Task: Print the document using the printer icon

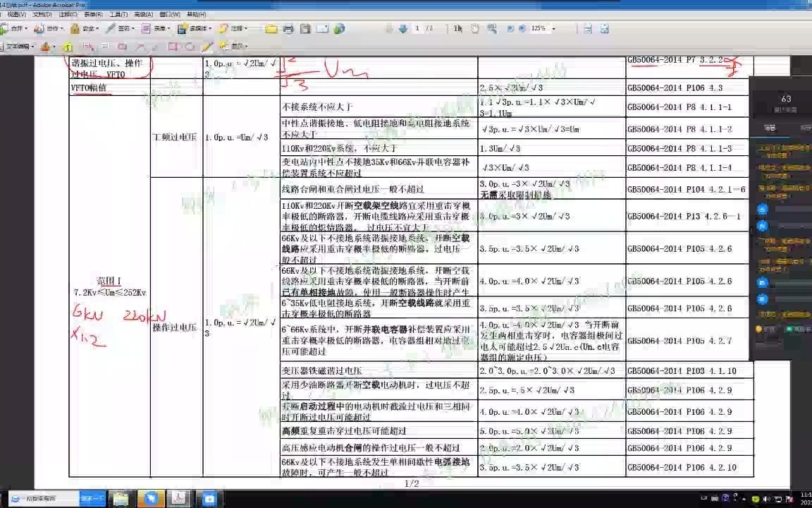Action: pos(289,29)
